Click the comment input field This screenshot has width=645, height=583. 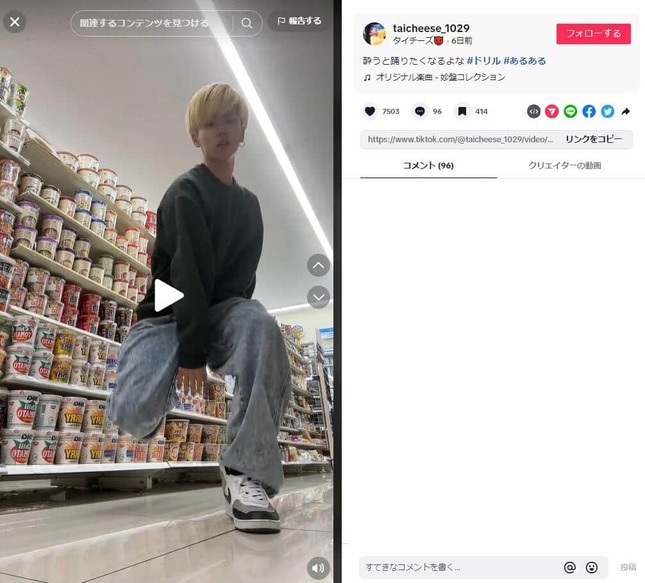click(461, 567)
